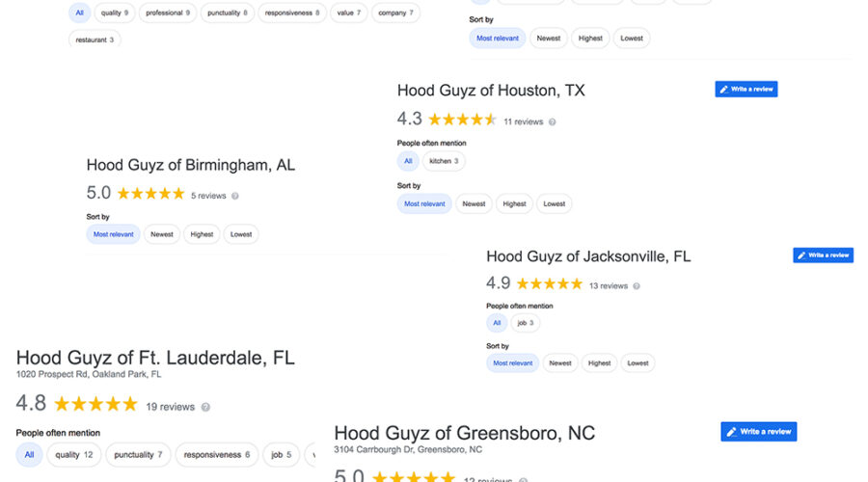Screen dimensions: 868x482
Task: Sort Jacksonville reviews by Lowest
Action: tap(637, 363)
